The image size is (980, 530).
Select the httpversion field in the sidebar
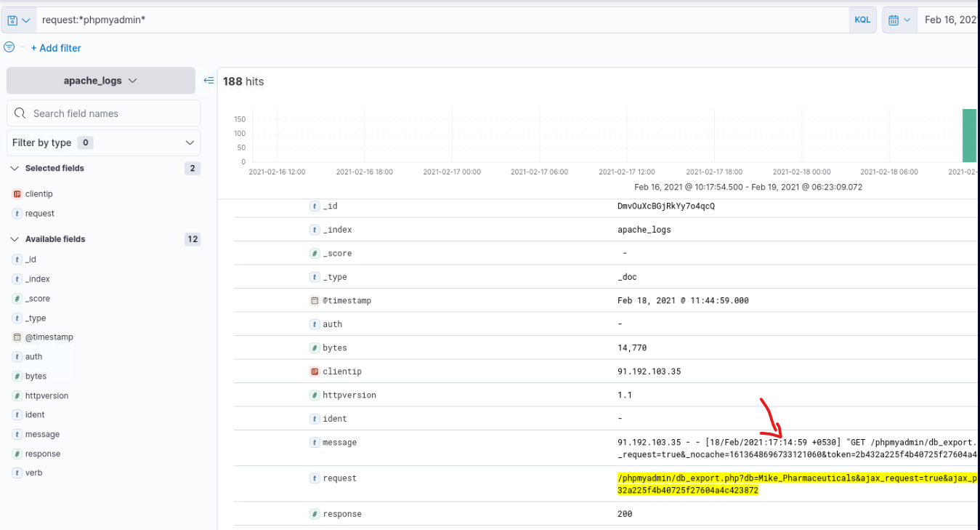pos(46,396)
